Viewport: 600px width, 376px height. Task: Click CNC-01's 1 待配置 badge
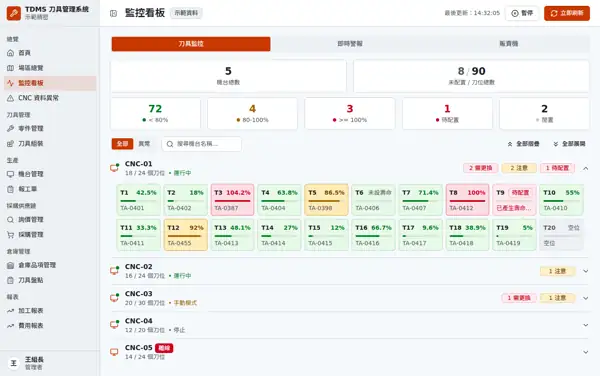tap(557, 168)
